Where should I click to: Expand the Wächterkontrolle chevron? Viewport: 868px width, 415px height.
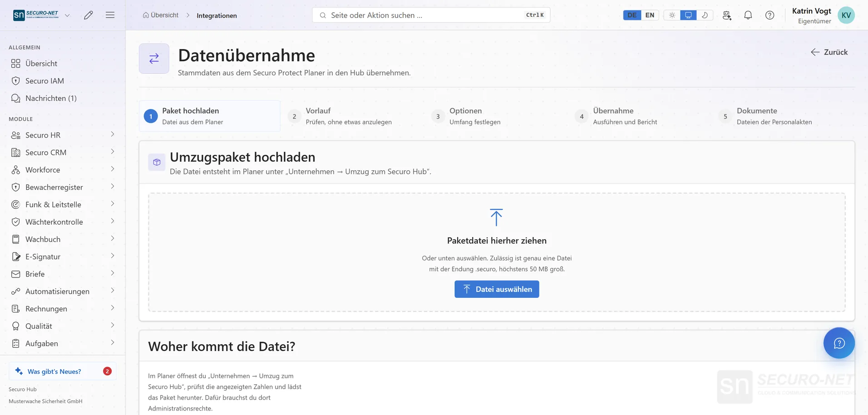click(113, 221)
